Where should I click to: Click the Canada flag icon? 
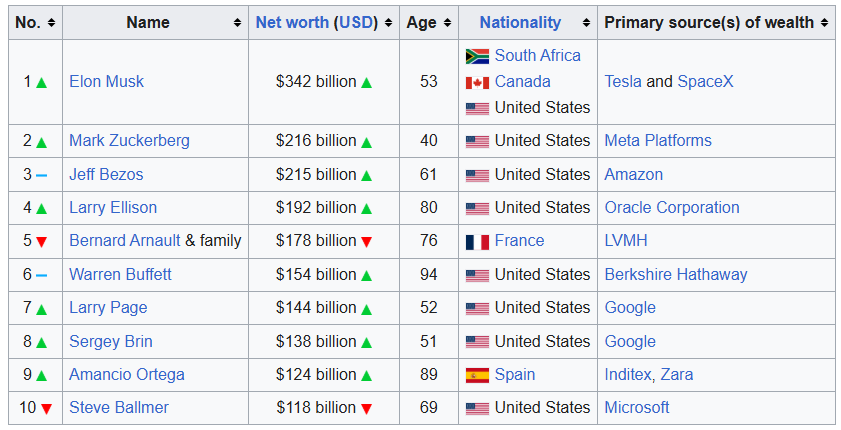477,82
